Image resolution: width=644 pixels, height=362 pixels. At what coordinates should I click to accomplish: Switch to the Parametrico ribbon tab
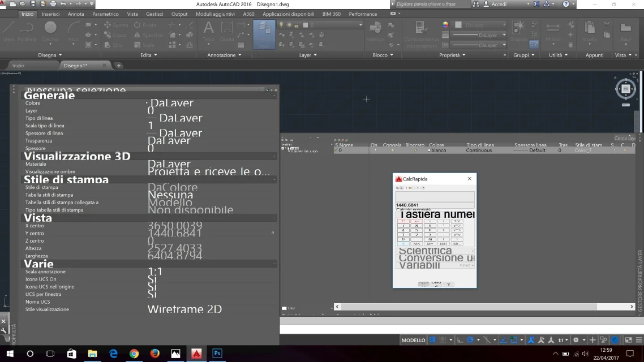(x=105, y=14)
